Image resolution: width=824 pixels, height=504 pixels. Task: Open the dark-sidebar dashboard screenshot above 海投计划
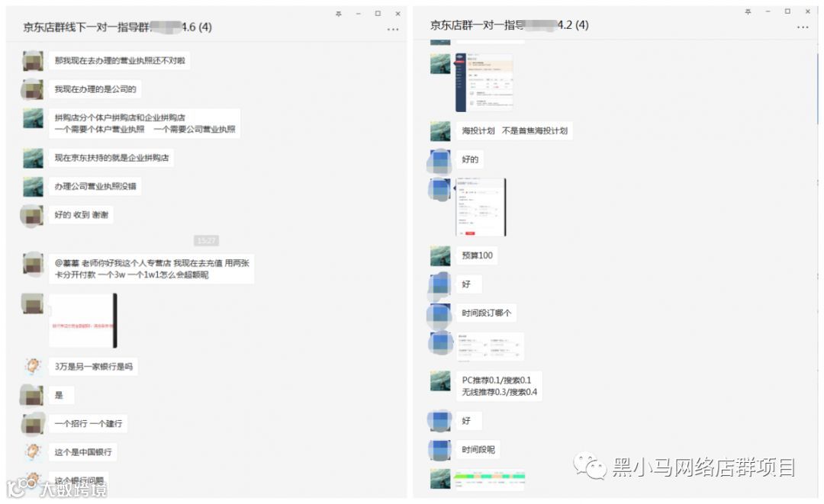click(x=484, y=82)
